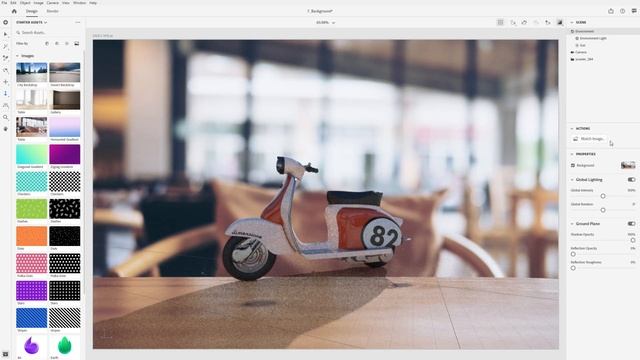Toggle the canvas grid icon

pos(500,22)
